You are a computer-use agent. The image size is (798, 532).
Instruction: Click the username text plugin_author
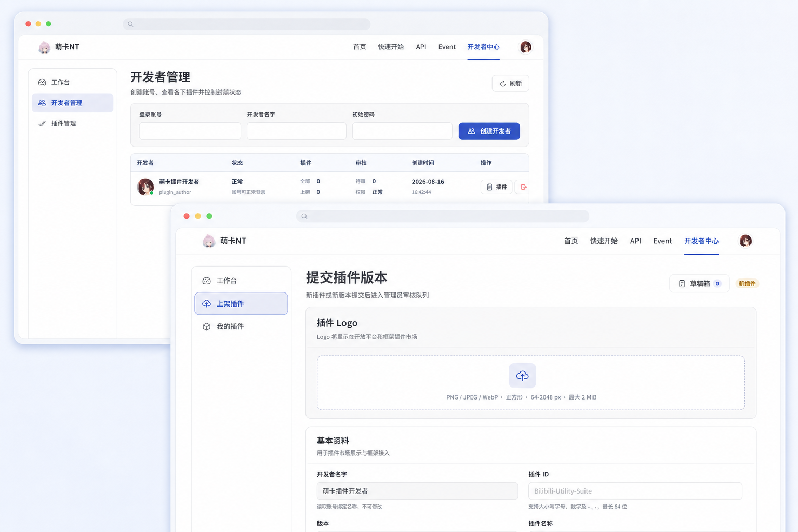(175, 192)
